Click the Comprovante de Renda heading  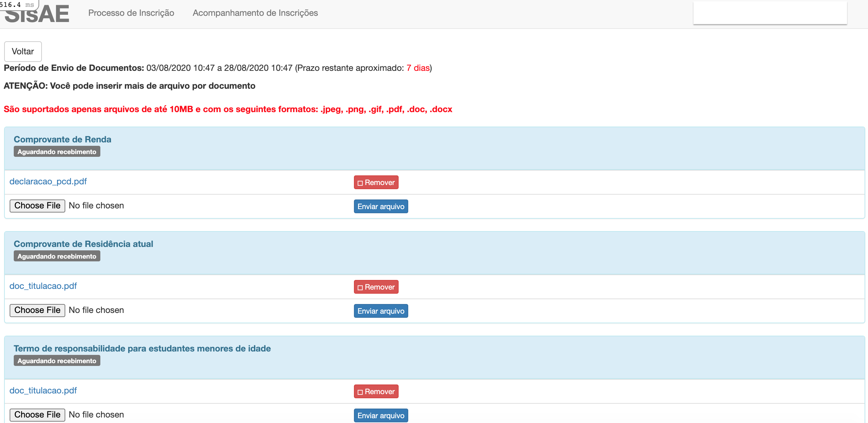pos(63,139)
